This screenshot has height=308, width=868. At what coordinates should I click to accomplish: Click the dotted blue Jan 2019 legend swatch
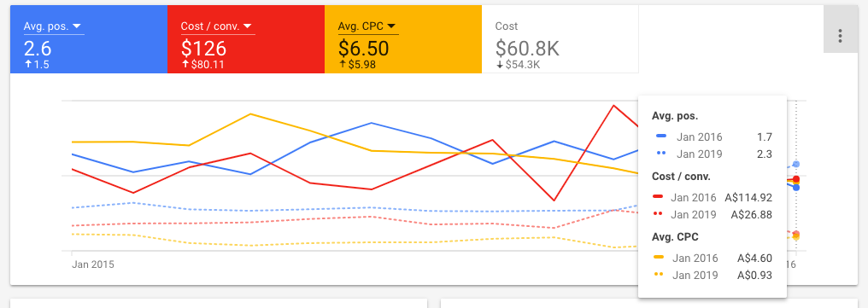[661, 154]
